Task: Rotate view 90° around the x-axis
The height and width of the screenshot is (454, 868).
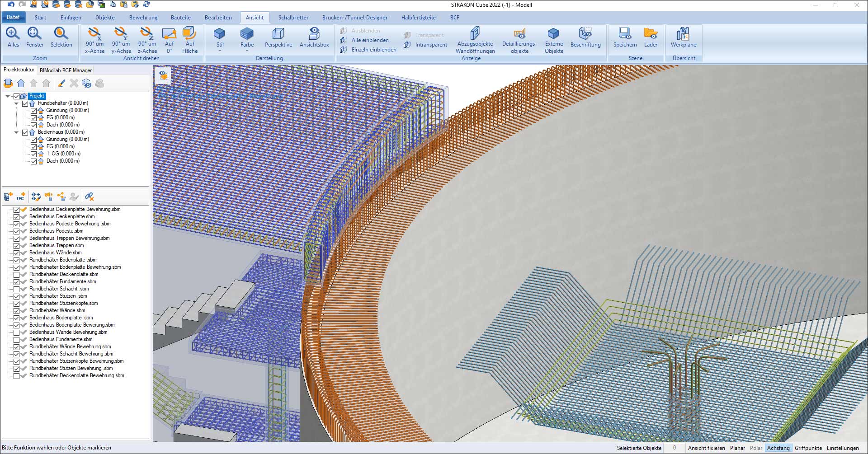Action: pos(94,34)
